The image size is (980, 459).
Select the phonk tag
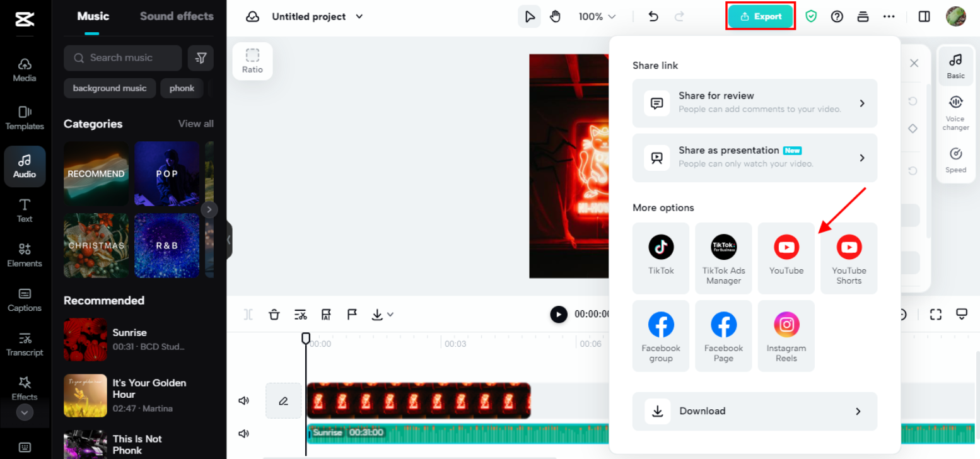point(182,88)
